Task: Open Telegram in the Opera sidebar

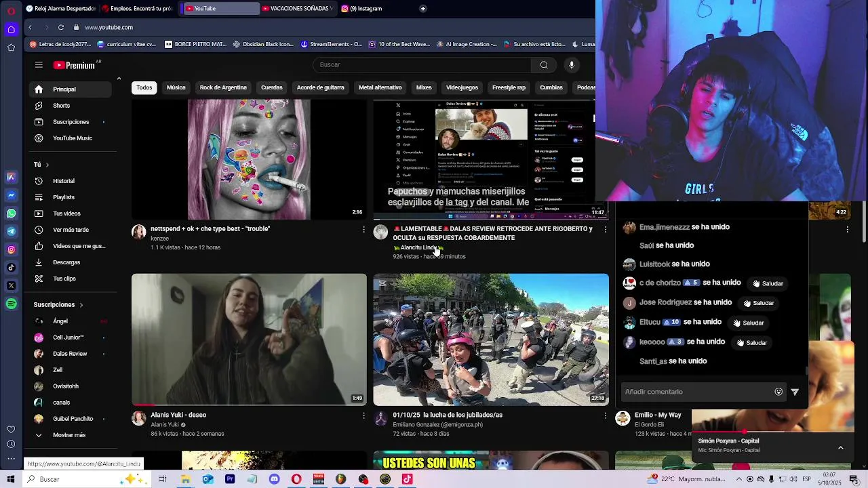Action: coord(11,232)
